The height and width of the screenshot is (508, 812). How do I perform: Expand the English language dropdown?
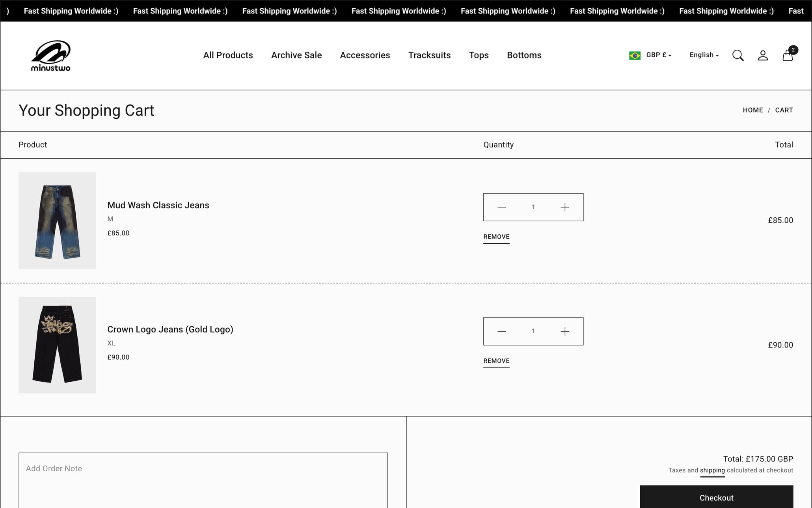(704, 55)
